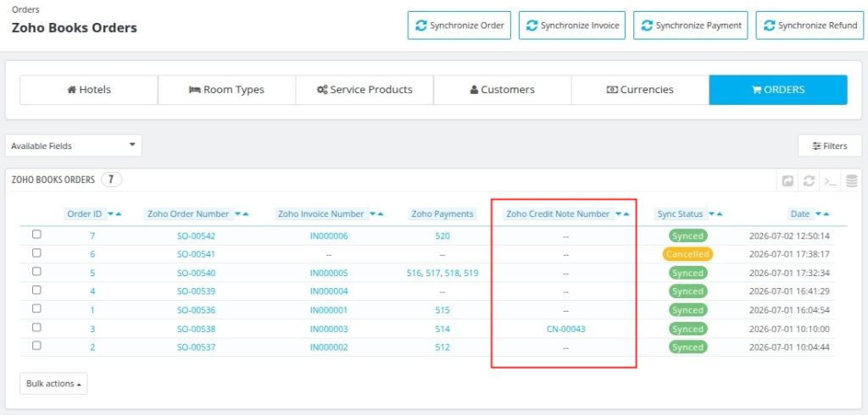
Task: Open the SQL query console icon
Action: [830, 180]
